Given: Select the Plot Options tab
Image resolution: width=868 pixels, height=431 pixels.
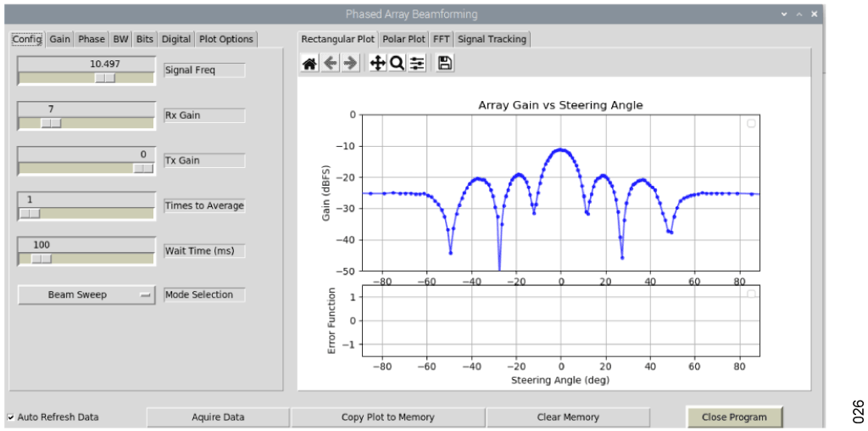Looking at the screenshot, I should tap(225, 39).
